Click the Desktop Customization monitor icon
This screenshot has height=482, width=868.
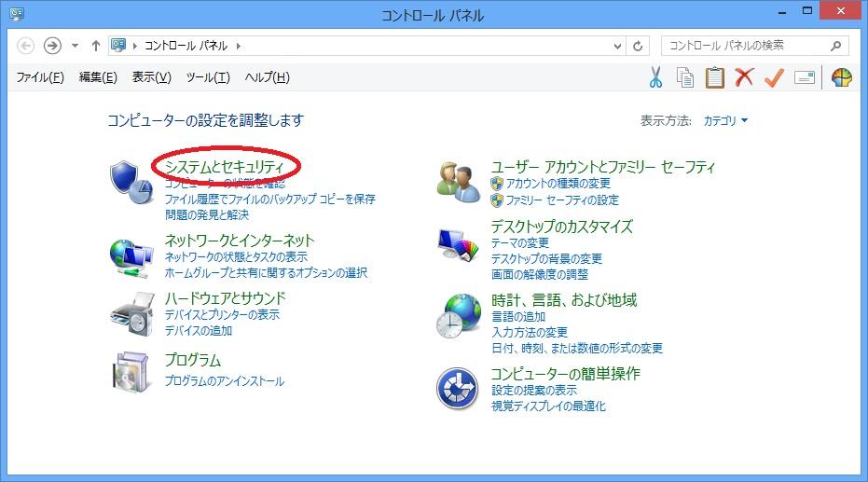(x=458, y=244)
